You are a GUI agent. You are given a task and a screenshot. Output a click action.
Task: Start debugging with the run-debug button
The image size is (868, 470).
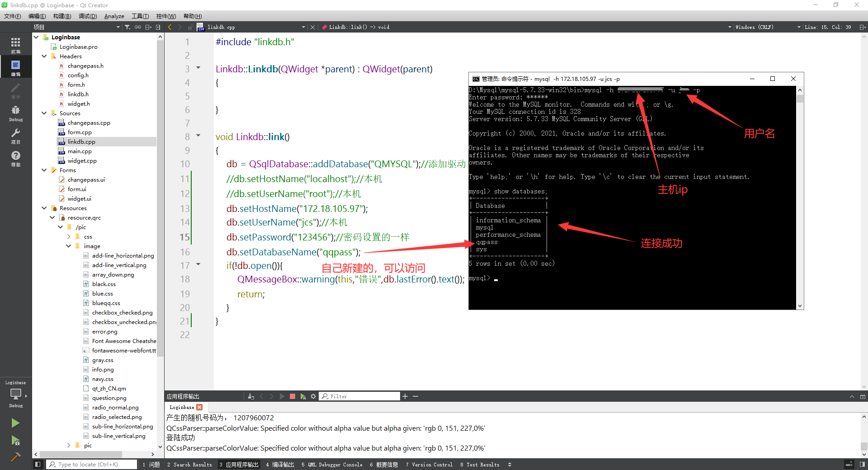(15, 440)
